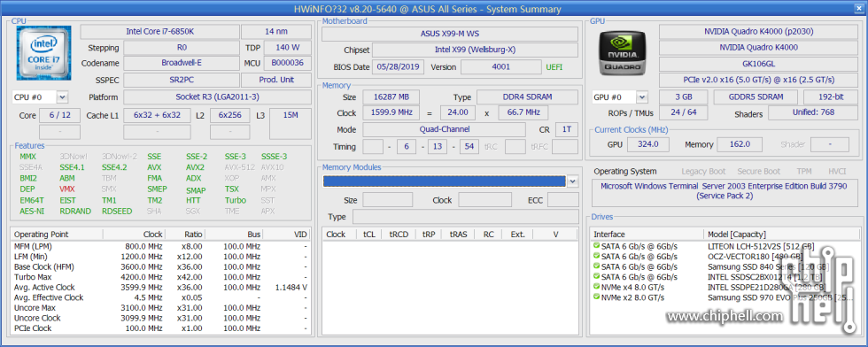Click green status icon for LITEON LCH-512V2S drive
Screen dimensions: 868x347
[x=596, y=245]
